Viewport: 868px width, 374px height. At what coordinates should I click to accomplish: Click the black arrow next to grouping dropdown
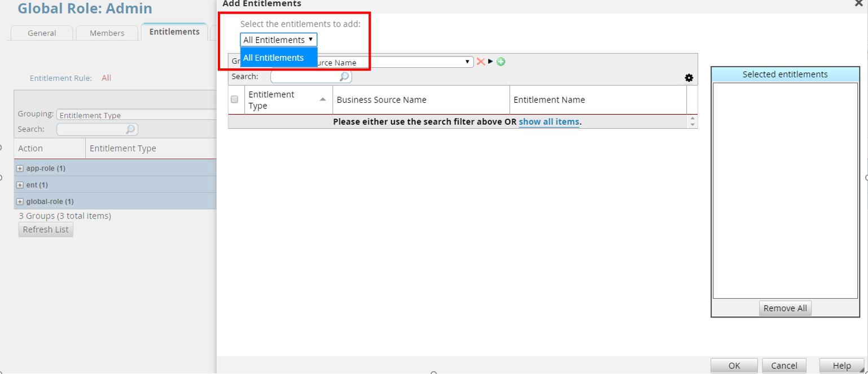490,62
